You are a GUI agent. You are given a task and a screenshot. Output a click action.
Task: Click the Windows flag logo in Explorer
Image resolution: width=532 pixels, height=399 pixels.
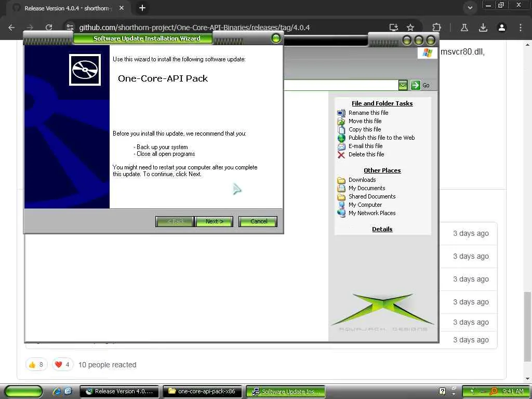[x=427, y=52]
